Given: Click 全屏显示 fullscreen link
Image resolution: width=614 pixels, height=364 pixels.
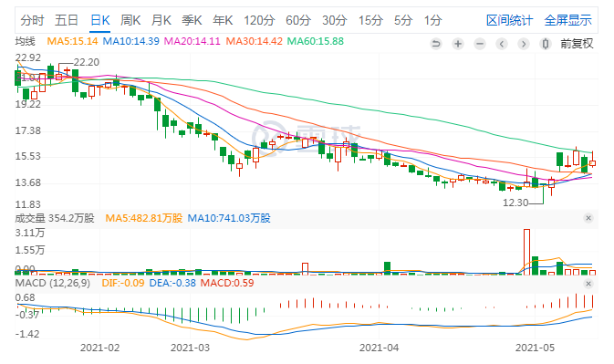Looking at the screenshot, I should click(567, 20).
